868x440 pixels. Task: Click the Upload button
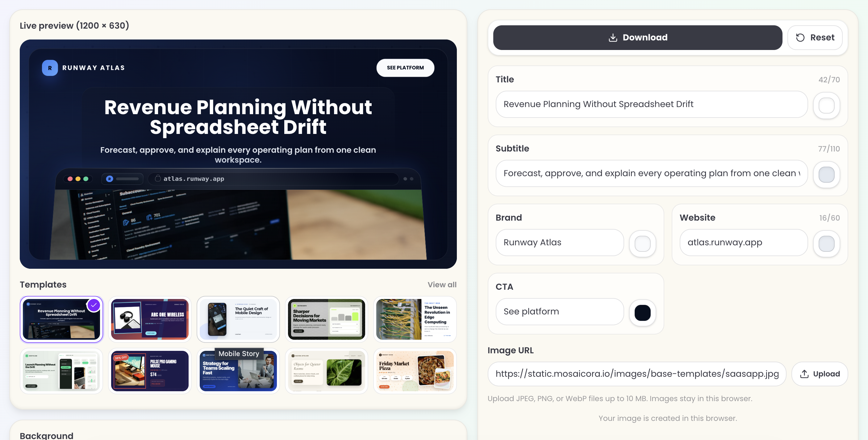pyautogui.click(x=820, y=374)
